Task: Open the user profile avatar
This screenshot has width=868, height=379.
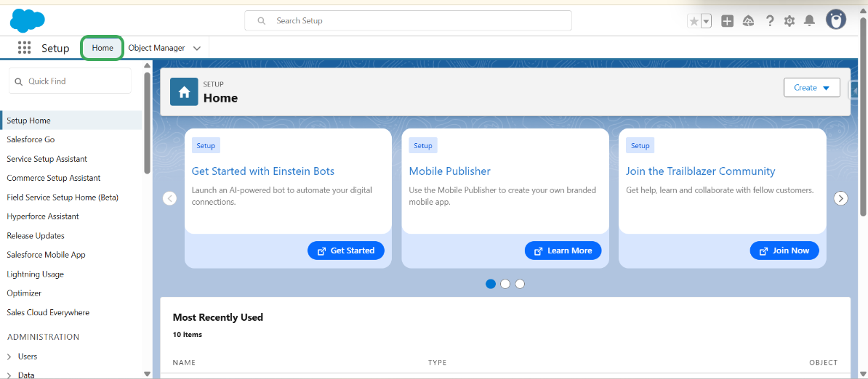Action: click(x=836, y=20)
